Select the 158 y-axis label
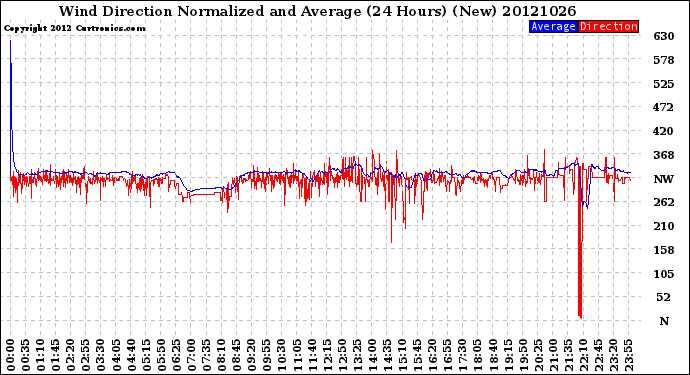Screen dimensions: 690x375 point(664,250)
